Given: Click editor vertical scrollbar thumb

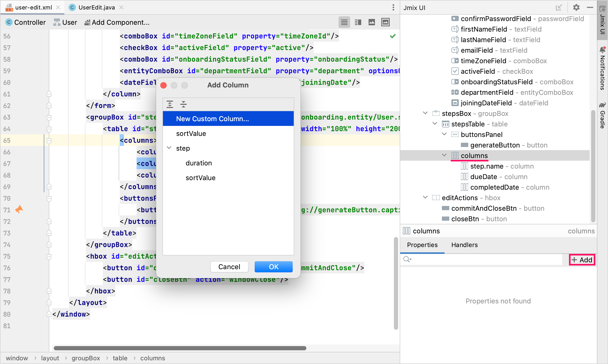Looking at the screenshot, I should pyautogui.click(x=395, y=283).
